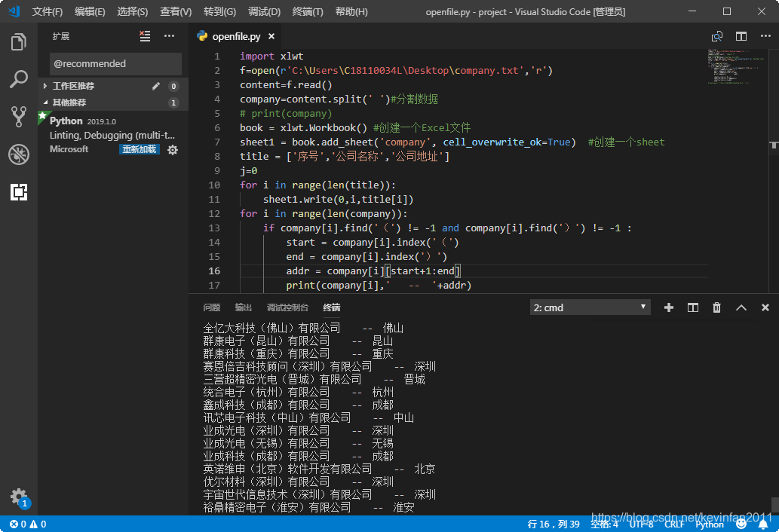Screen dimensions: 779x532
Task: Open Extensions panel more actions menu
Action: click(169, 35)
